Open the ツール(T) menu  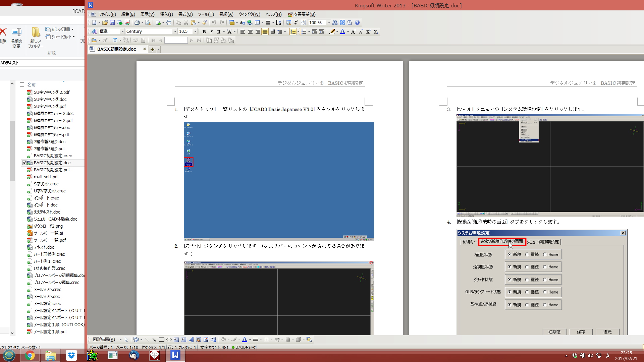click(x=206, y=14)
